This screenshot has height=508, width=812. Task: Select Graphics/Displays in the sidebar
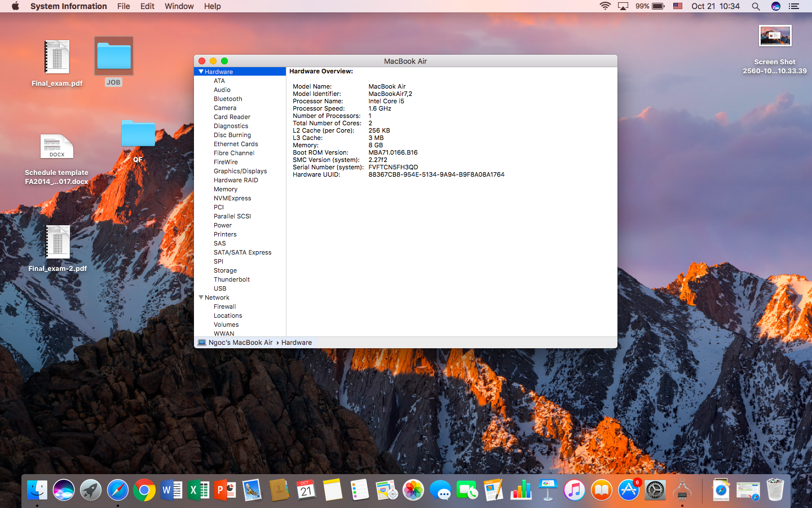click(x=240, y=171)
